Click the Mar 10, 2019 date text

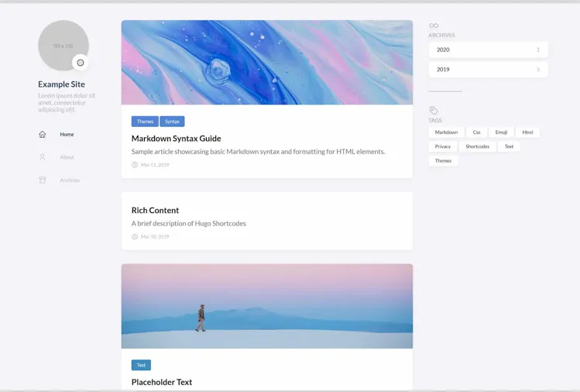coord(155,236)
